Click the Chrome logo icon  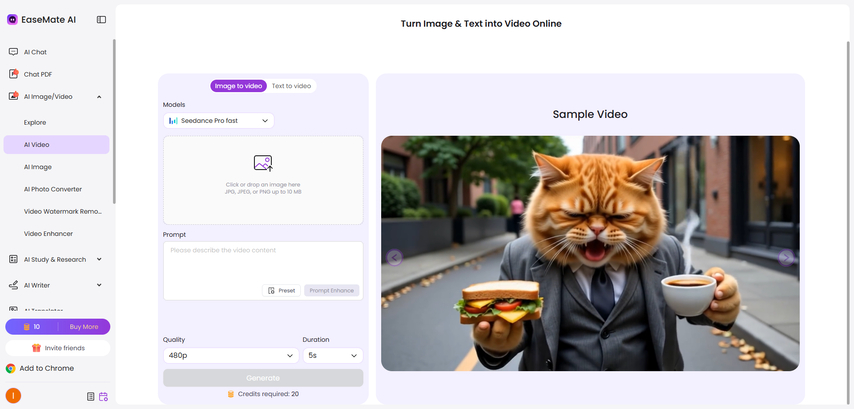[10, 368]
